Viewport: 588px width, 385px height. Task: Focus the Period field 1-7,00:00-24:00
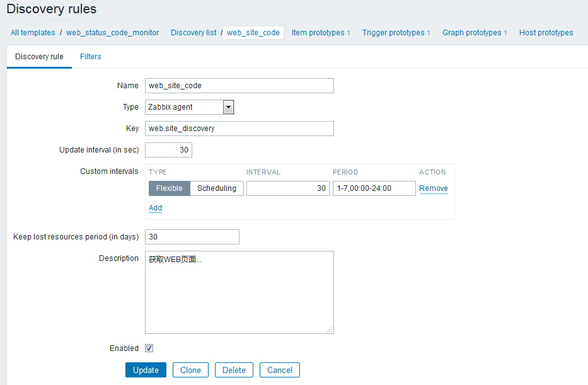tap(374, 188)
